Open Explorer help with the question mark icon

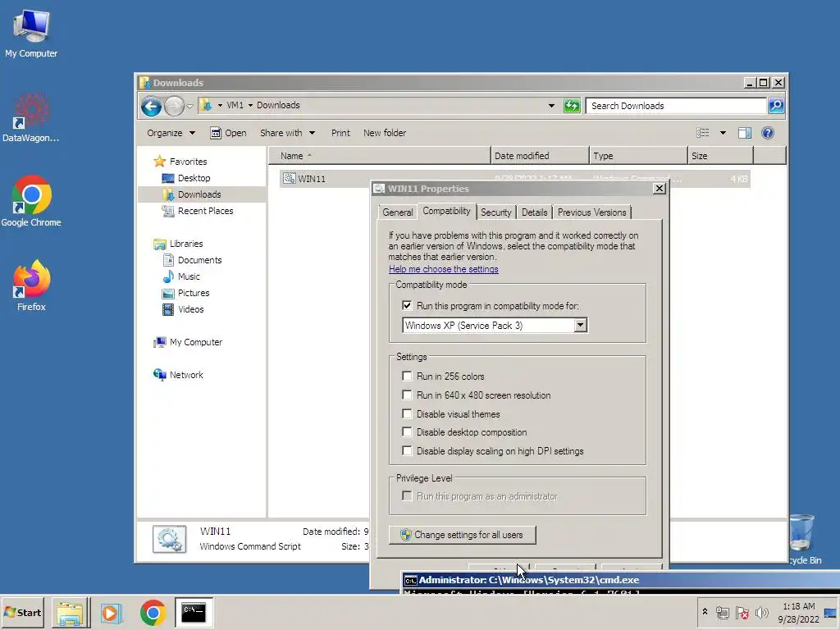(x=767, y=133)
